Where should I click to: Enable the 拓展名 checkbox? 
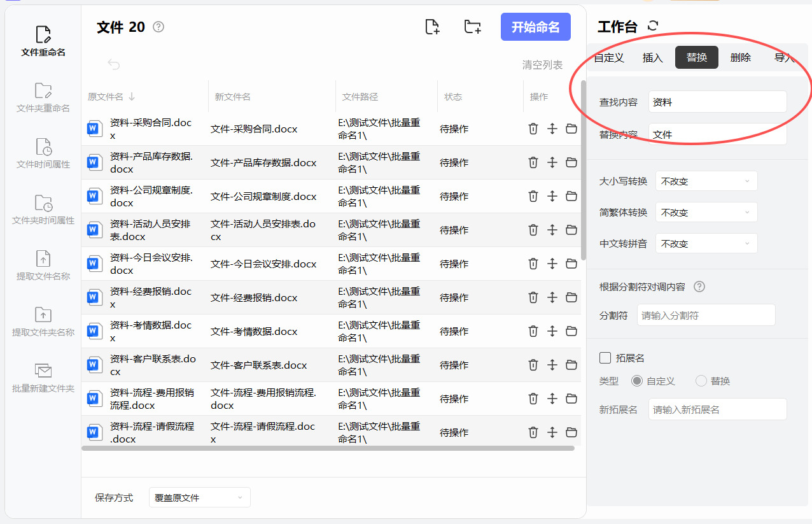(x=605, y=358)
